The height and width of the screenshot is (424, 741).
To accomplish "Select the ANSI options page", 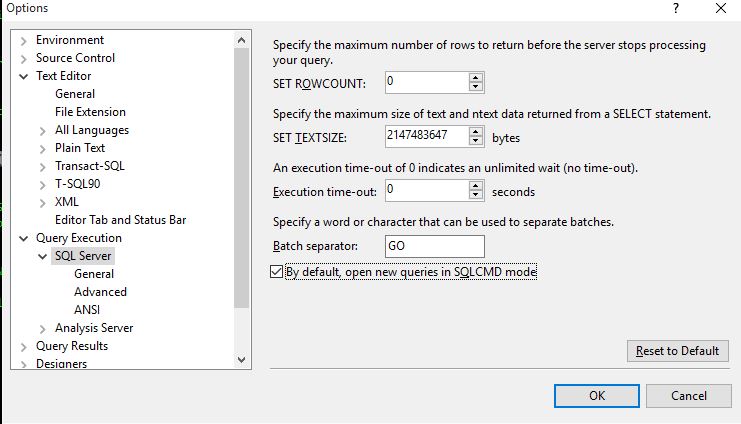I will coord(87,310).
